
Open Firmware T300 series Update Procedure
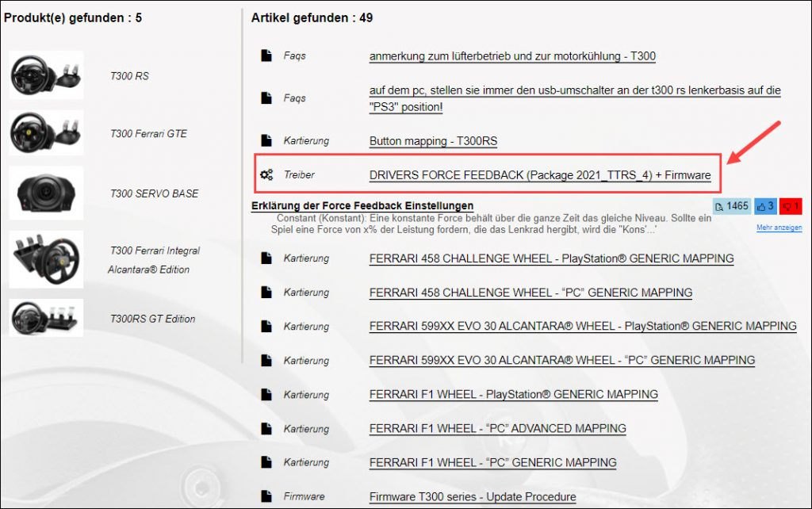click(473, 496)
